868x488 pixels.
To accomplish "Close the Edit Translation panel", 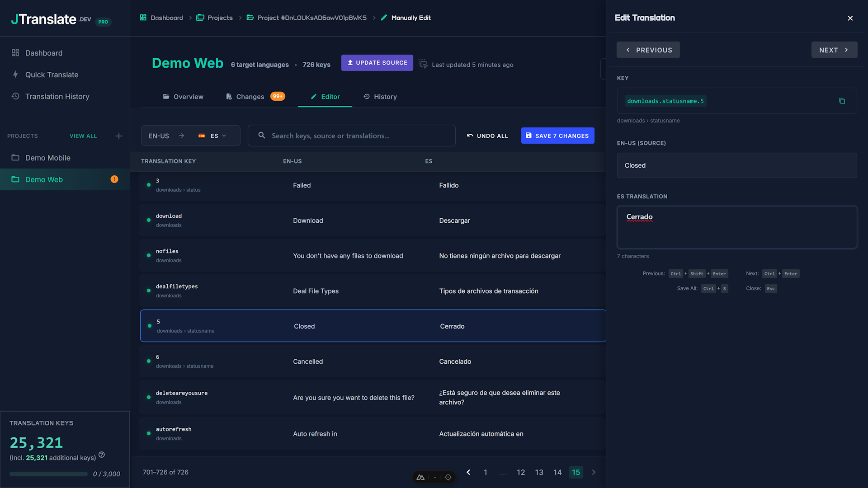I will point(850,18).
